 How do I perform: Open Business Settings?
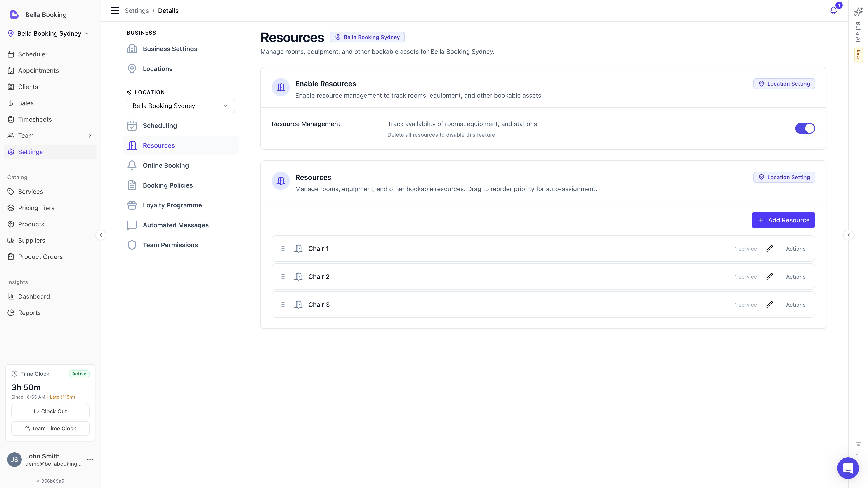point(181,49)
